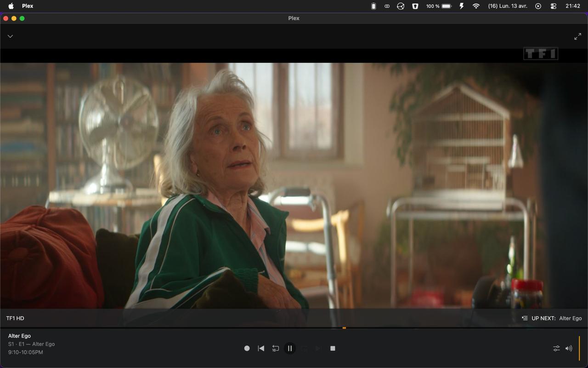Stop the live TV playback

coord(333,349)
